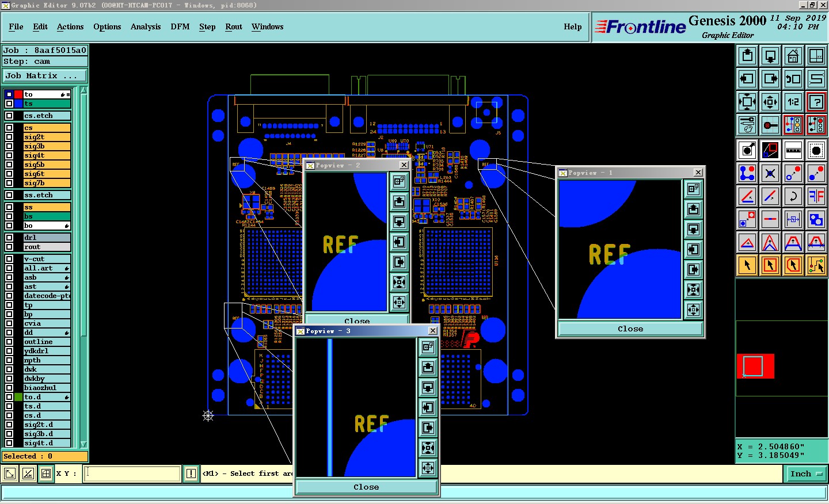Toggle checkbox for layer v-cut

click(x=9, y=259)
